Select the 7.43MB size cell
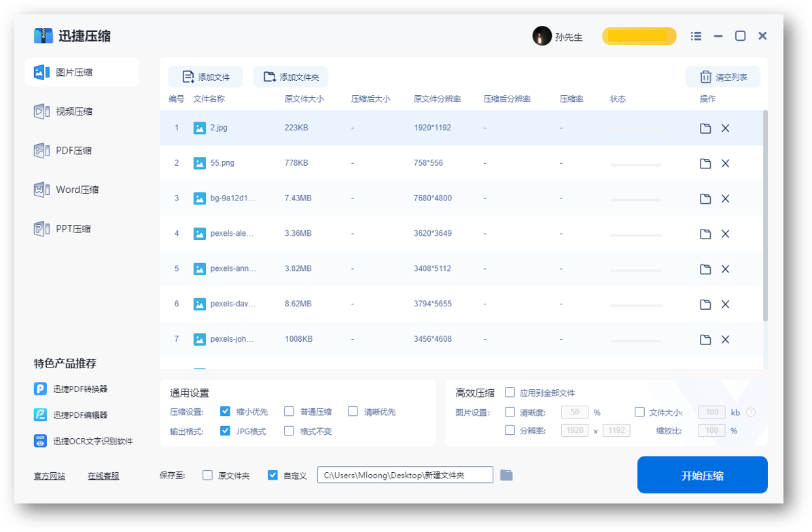Screen dimensions: 812x532 pyautogui.click(x=298, y=198)
